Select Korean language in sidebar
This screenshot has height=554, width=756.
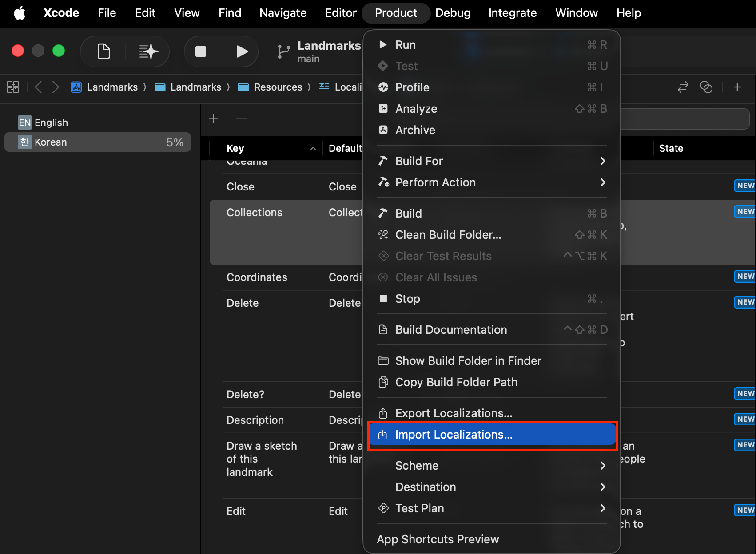pyautogui.click(x=98, y=142)
